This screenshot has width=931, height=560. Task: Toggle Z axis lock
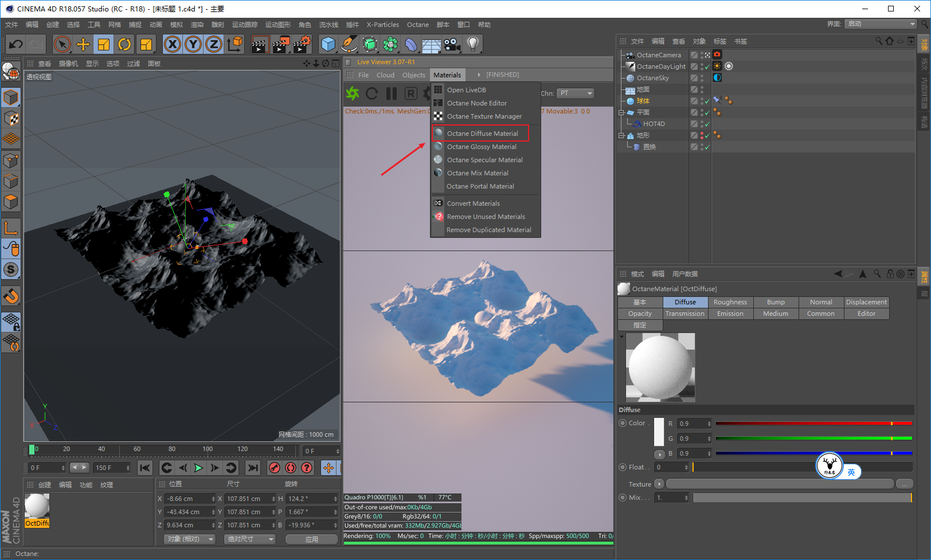pyautogui.click(x=214, y=44)
